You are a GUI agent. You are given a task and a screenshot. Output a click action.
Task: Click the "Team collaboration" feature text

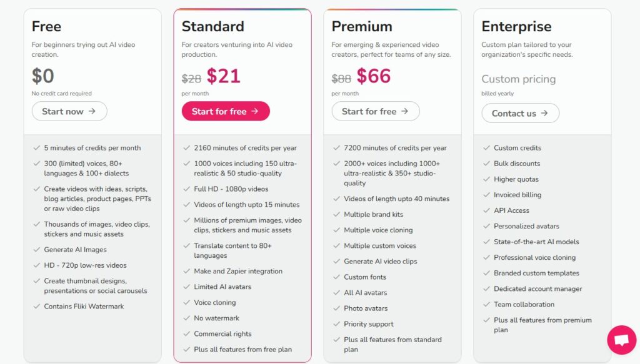click(x=524, y=305)
